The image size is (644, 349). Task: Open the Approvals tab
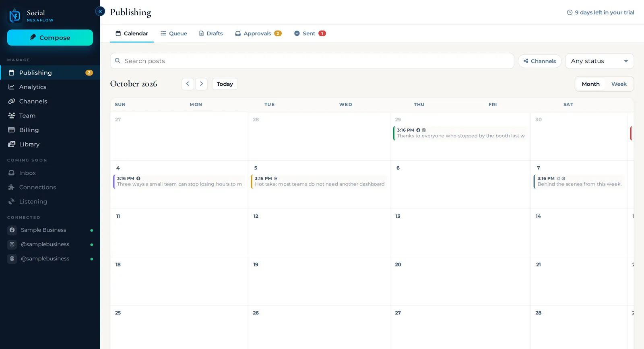[x=258, y=33]
